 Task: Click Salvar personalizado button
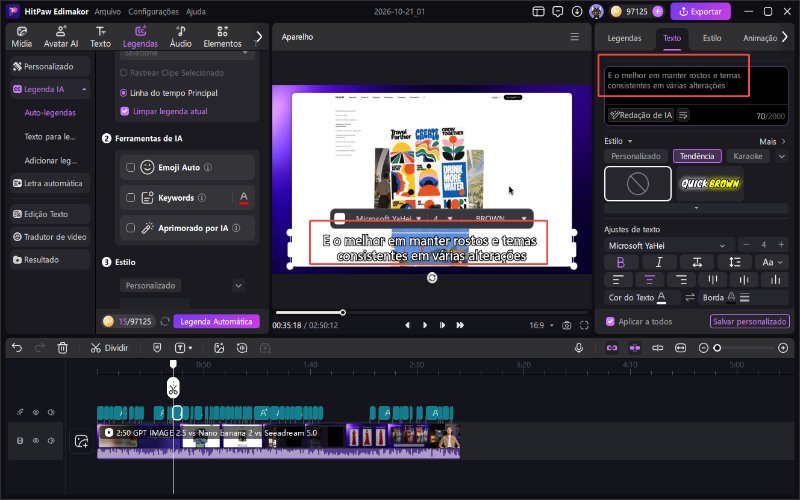pos(749,321)
